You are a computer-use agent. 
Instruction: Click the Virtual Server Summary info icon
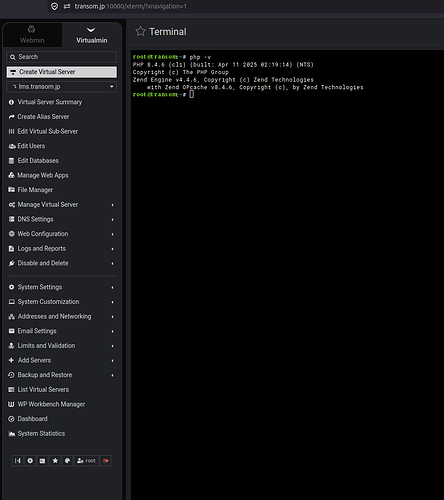(11, 102)
